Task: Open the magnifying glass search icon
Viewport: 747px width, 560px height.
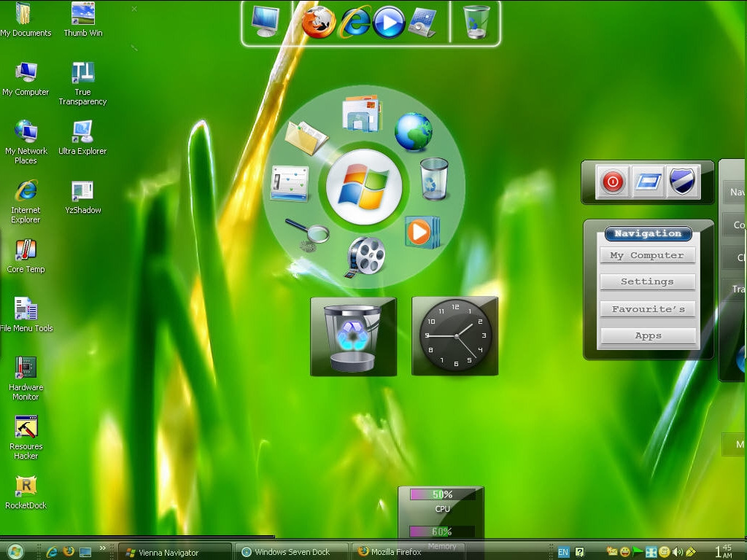Action: 307,235
